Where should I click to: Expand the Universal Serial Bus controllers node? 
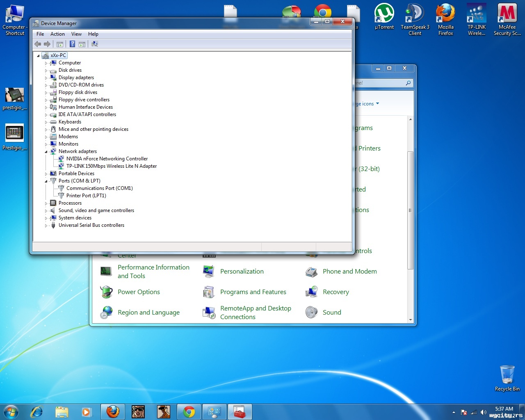[x=46, y=226]
